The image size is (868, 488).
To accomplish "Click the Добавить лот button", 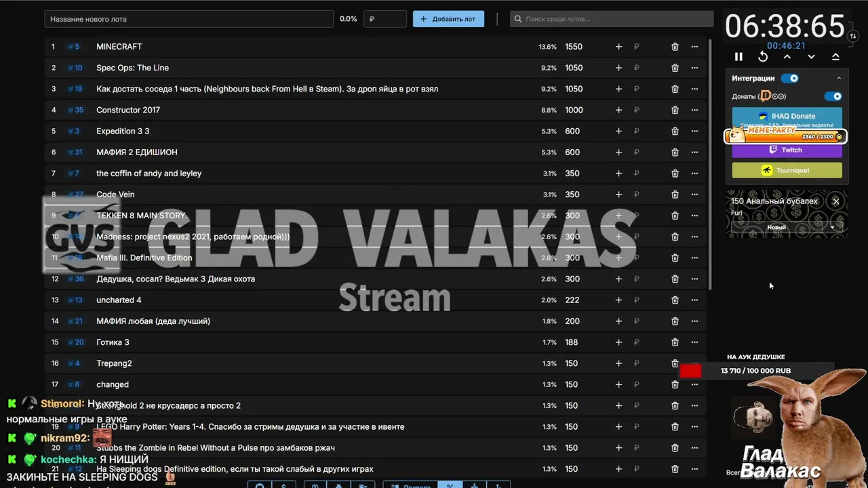I will tap(448, 19).
